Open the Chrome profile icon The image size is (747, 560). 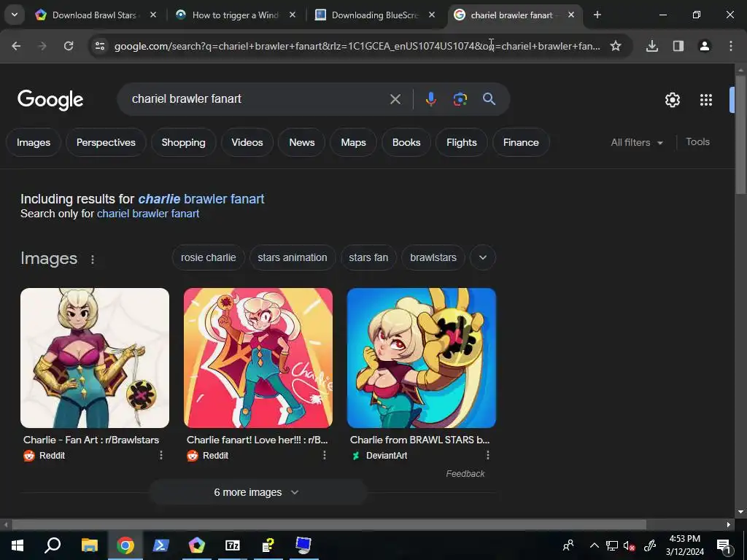pyautogui.click(x=705, y=46)
